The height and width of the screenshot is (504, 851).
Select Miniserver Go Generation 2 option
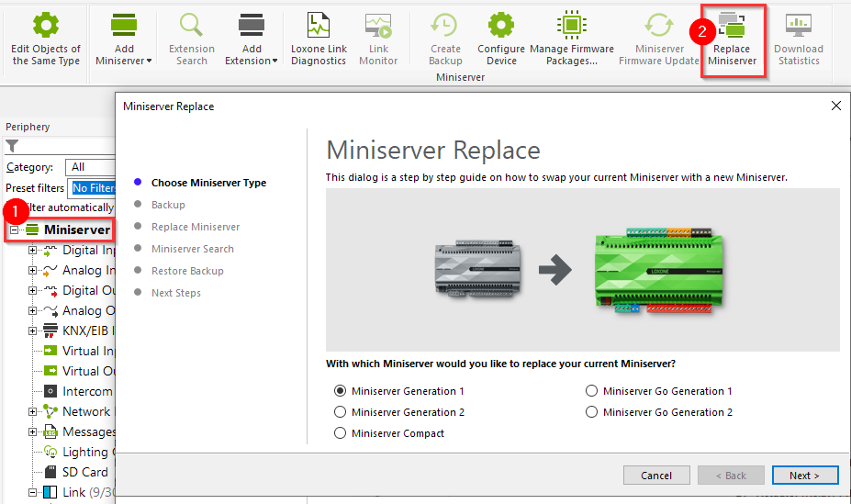click(659, 412)
